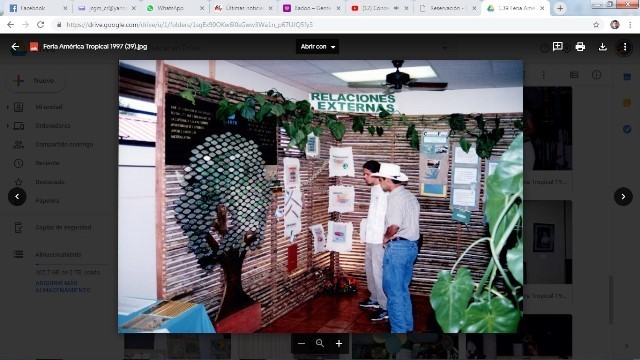The height and width of the screenshot is (360, 640).
Task: Reload the page in Chrome
Action: (x=40, y=24)
